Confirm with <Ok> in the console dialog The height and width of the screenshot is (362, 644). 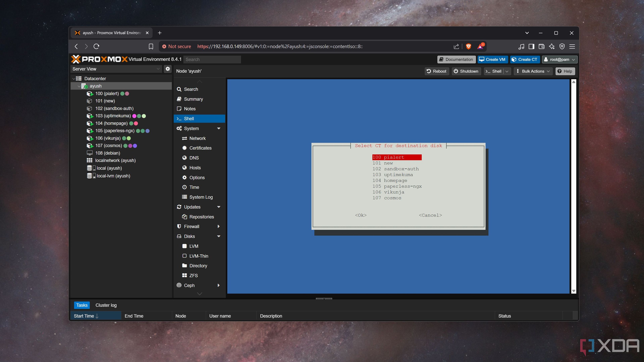point(361,215)
